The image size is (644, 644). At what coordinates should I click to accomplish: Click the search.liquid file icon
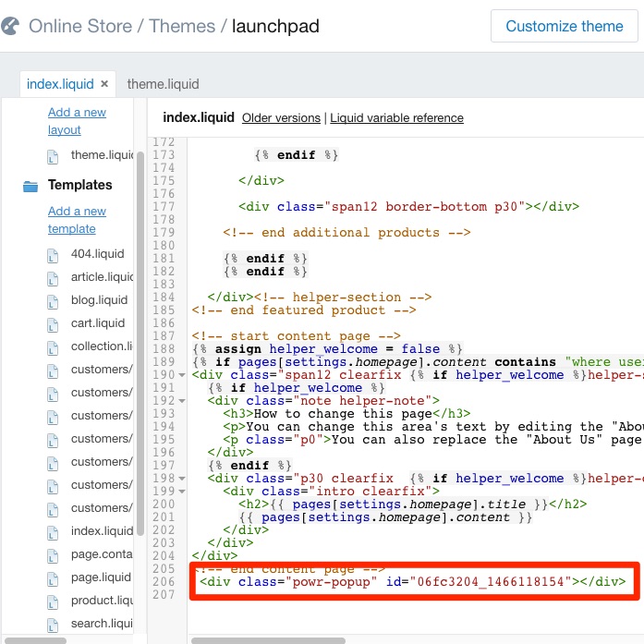pos(52,626)
